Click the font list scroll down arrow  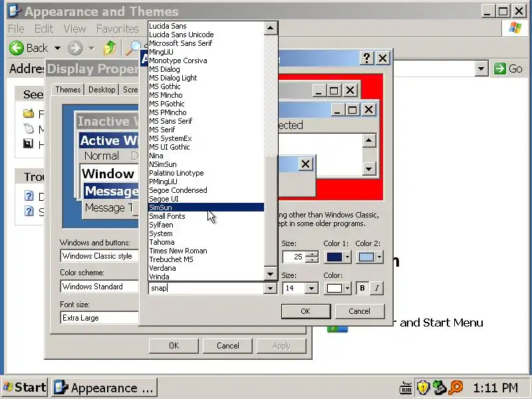pyautogui.click(x=271, y=274)
